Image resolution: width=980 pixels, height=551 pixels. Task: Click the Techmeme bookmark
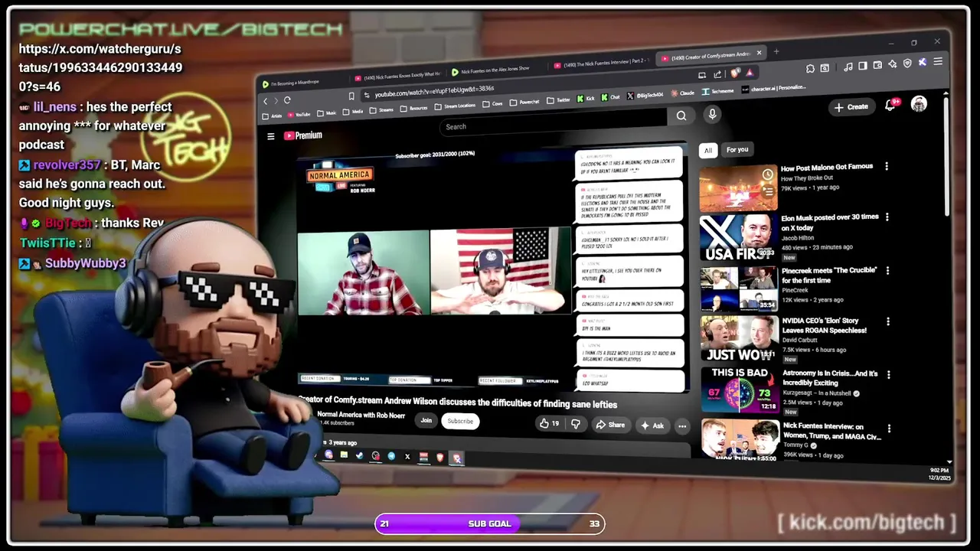click(717, 91)
